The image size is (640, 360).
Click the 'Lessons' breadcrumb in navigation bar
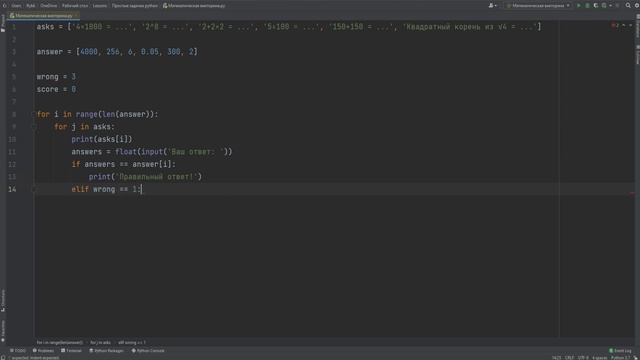coord(100,6)
